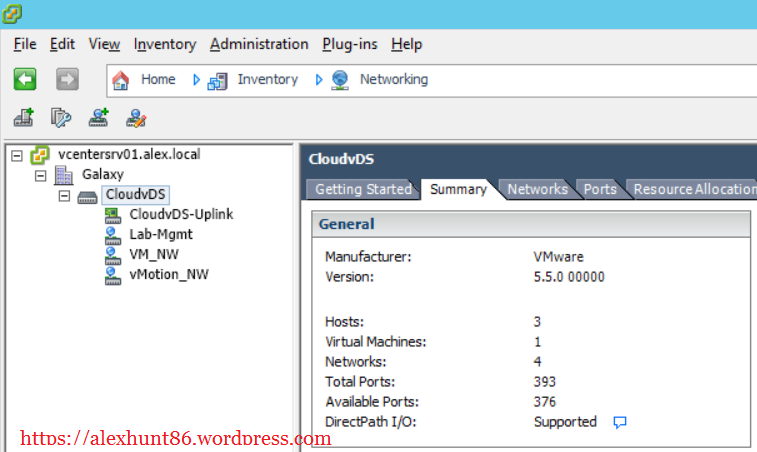The height and width of the screenshot is (452, 757).
Task: Click the Virtual Machines value 1
Action: tap(537, 342)
